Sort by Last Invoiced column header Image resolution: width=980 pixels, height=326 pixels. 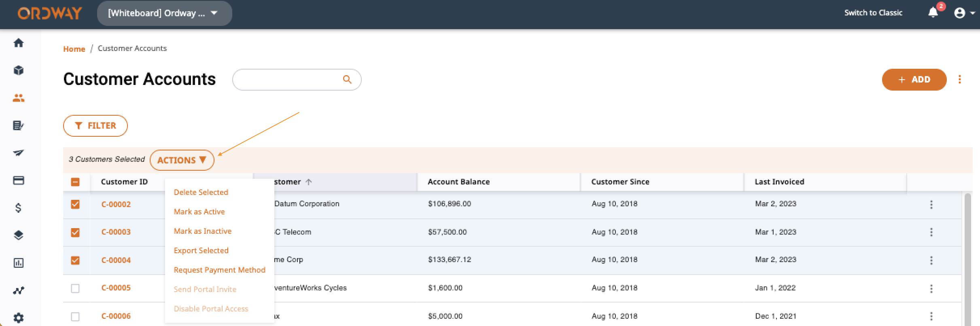[x=779, y=182]
